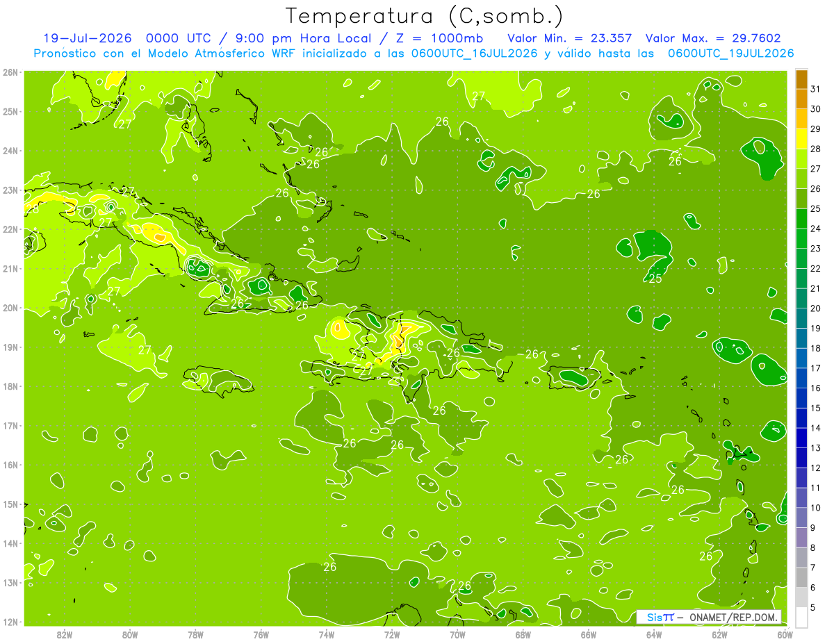The width and height of the screenshot is (834, 644).
Task: Click the "25" contour label on the map
Action: 655,279
